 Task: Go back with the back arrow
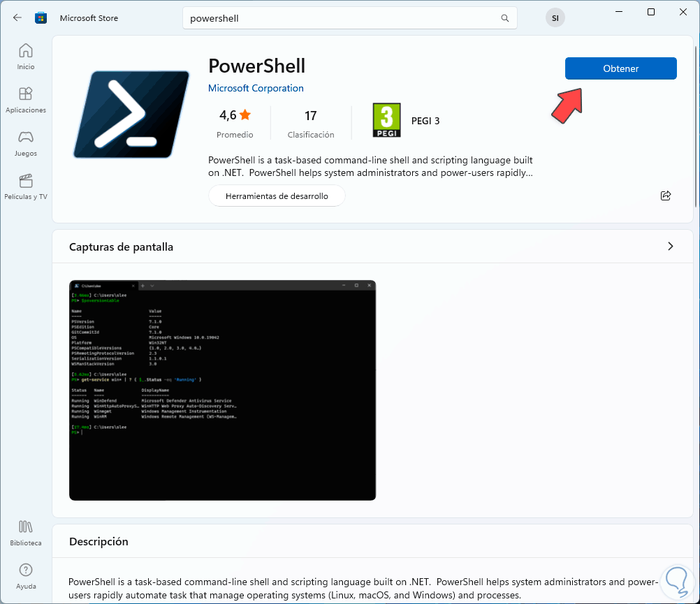coord(17,18)
